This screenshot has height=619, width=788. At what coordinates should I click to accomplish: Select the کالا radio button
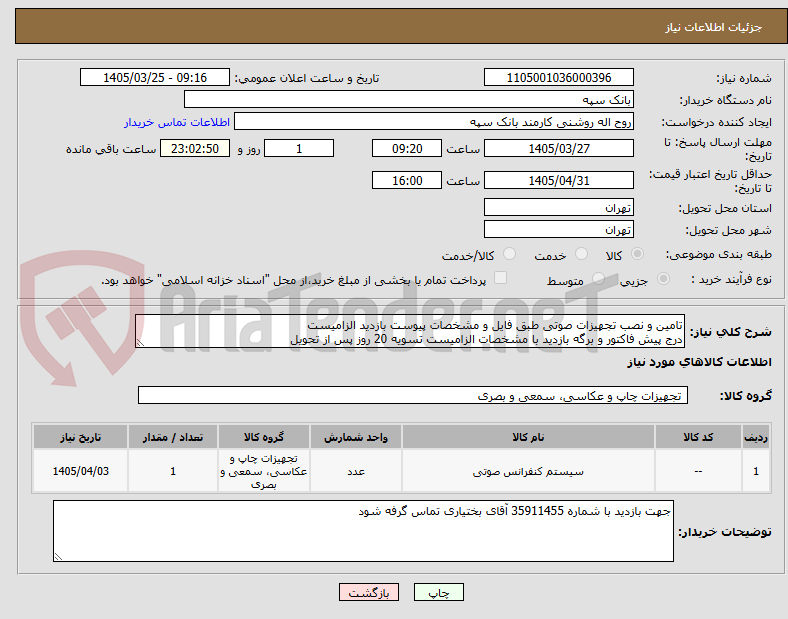pyautogui.click(x=637, y=254)
